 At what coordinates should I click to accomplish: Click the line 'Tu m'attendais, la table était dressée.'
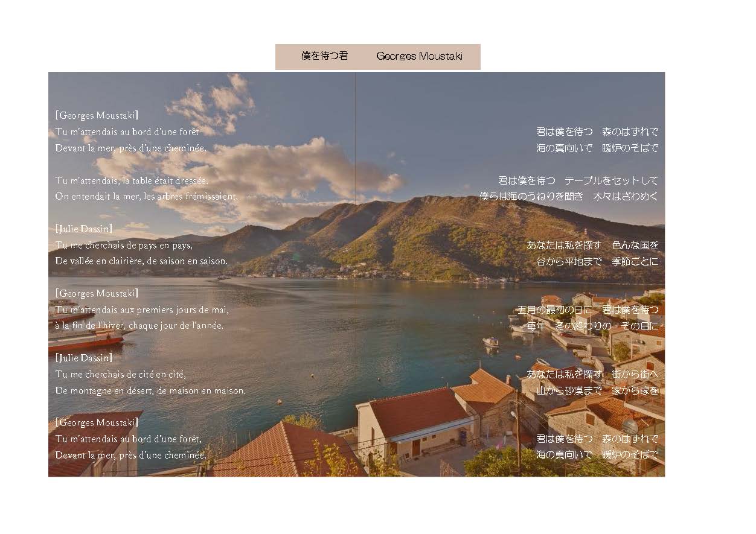[x=132, y=180]
